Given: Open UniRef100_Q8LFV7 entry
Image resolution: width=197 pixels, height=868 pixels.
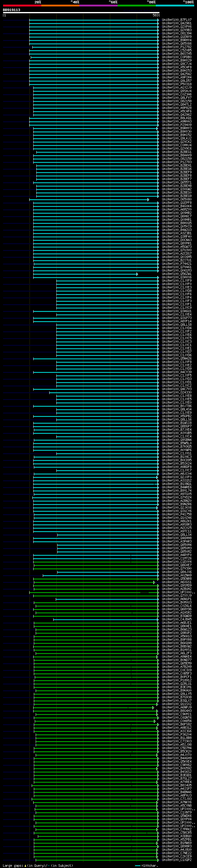Looking at the screenshot, I should coord(177,98).
